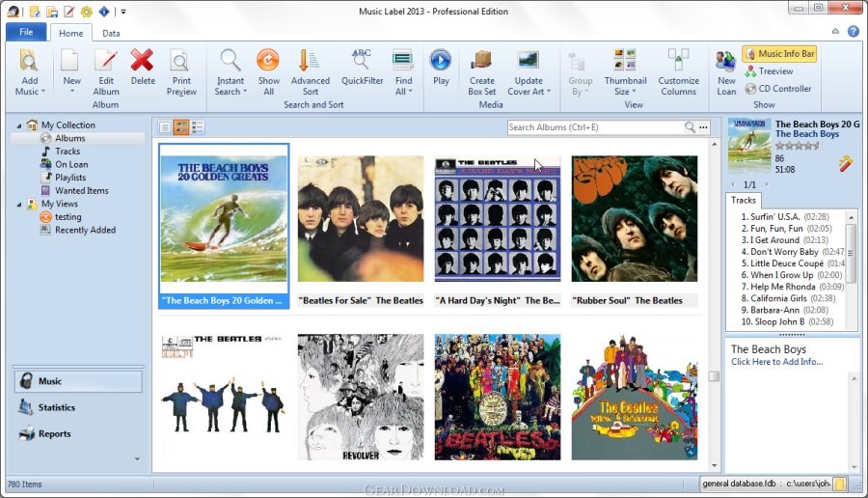Collapse the My Views tree node
This screenshot has width=868, height=498.
pos(19,205)
